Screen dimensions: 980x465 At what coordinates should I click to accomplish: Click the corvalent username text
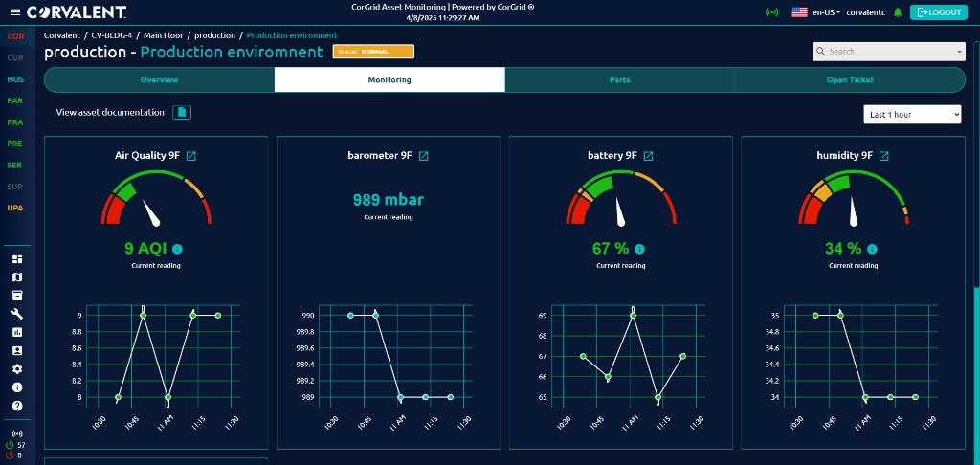[x=865, y=12]
